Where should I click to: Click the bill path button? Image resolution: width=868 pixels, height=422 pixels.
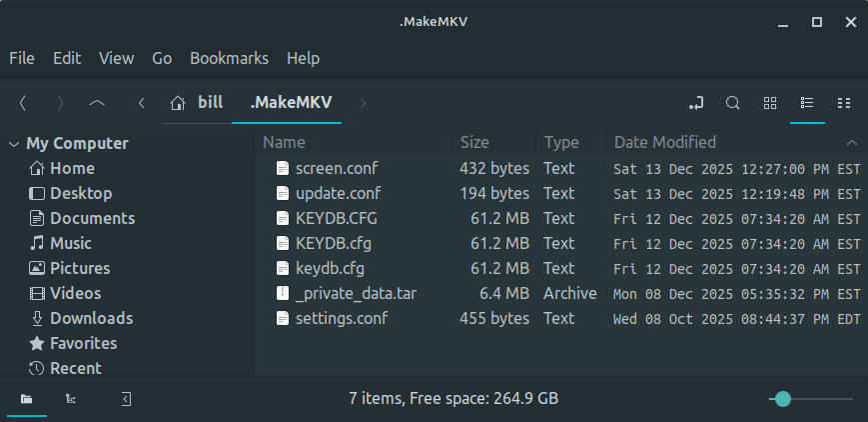[197, 103]
